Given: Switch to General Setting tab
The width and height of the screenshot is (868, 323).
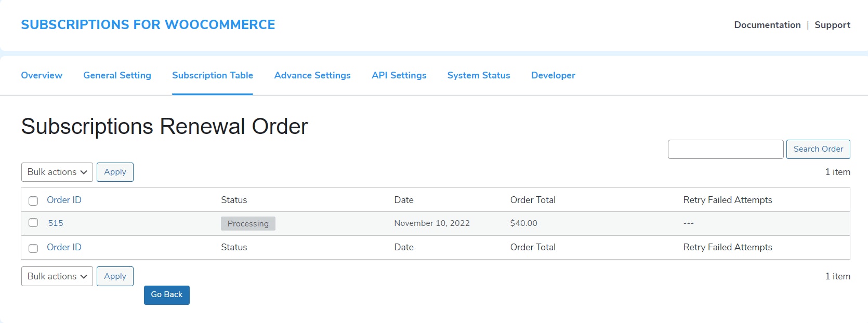Looking at the screenshot, I should tap(117, 75).
